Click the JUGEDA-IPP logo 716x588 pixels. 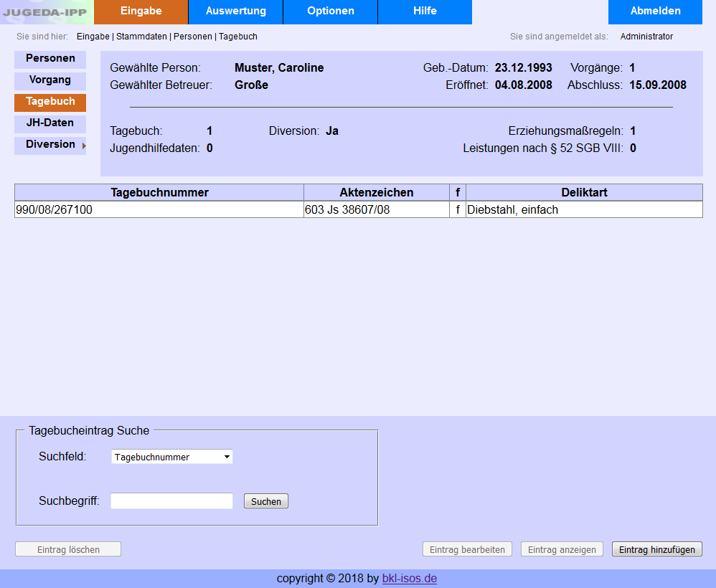[x=47, y=12]
